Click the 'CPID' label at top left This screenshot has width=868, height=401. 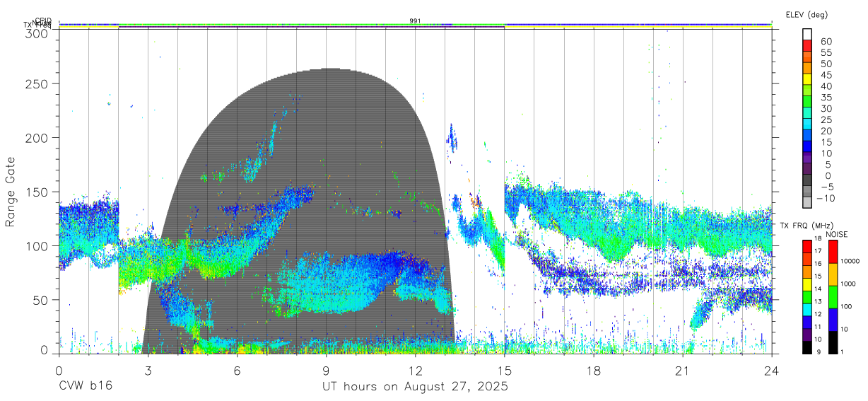click(42, 21)
